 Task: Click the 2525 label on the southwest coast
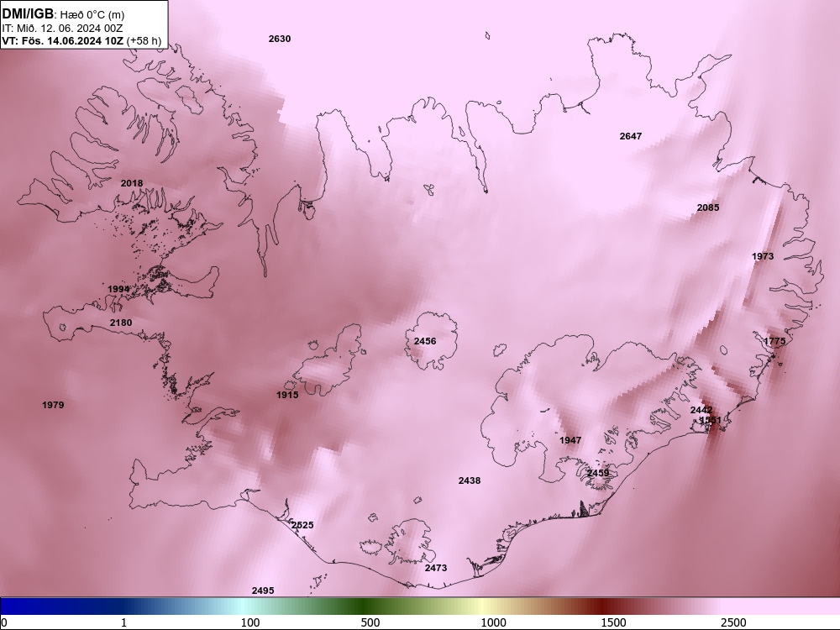(x=302, y=525)
